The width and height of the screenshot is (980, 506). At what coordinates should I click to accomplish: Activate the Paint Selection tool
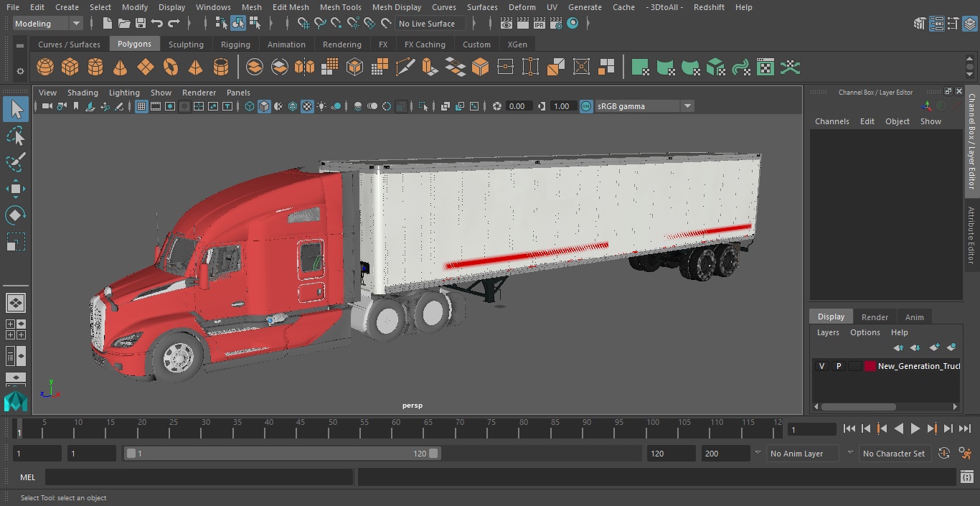point(15,162)
